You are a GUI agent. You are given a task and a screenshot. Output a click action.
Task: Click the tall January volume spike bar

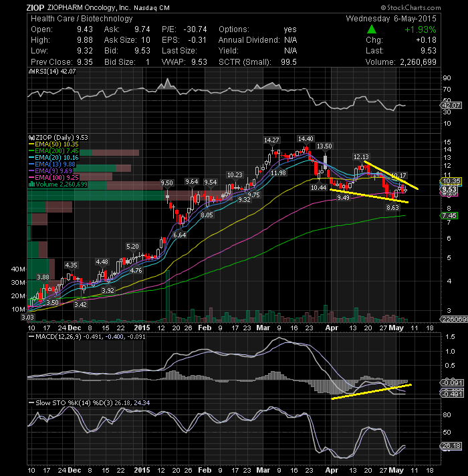click(x=168, y=296)
